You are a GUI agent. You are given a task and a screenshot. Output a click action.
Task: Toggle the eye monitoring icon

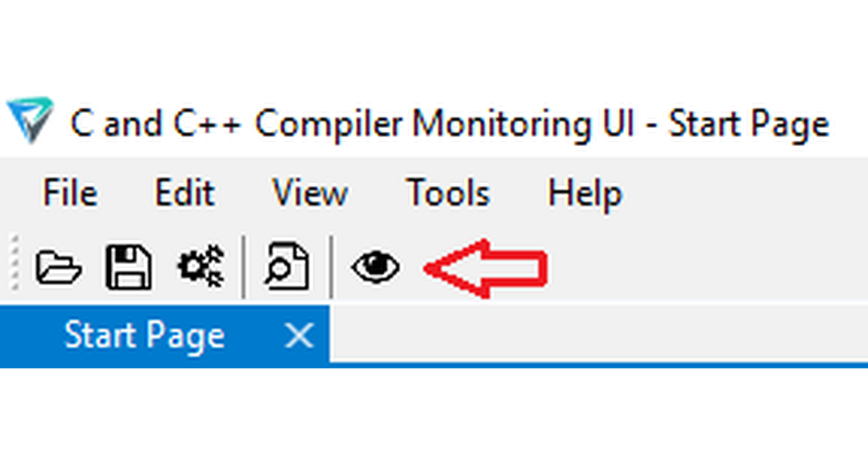pos(375,267)
